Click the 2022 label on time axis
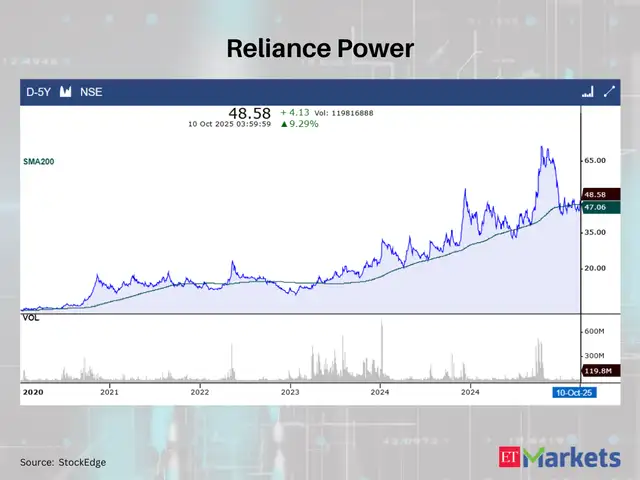 [200, 393]
